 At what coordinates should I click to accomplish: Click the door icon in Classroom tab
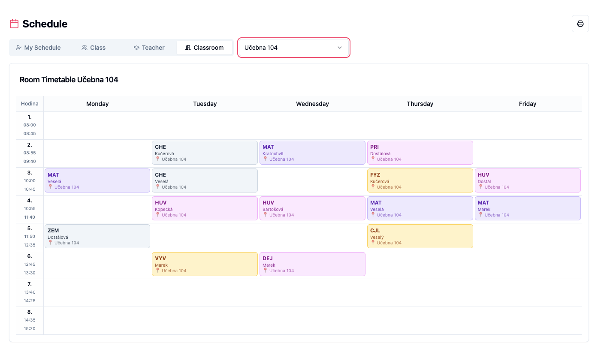click(188, 48)
